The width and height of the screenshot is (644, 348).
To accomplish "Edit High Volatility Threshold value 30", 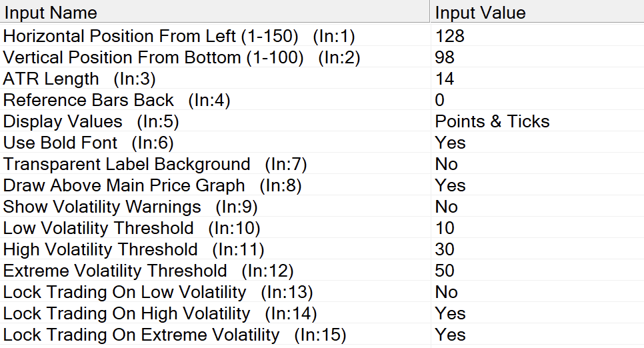I will coord(445,249).
